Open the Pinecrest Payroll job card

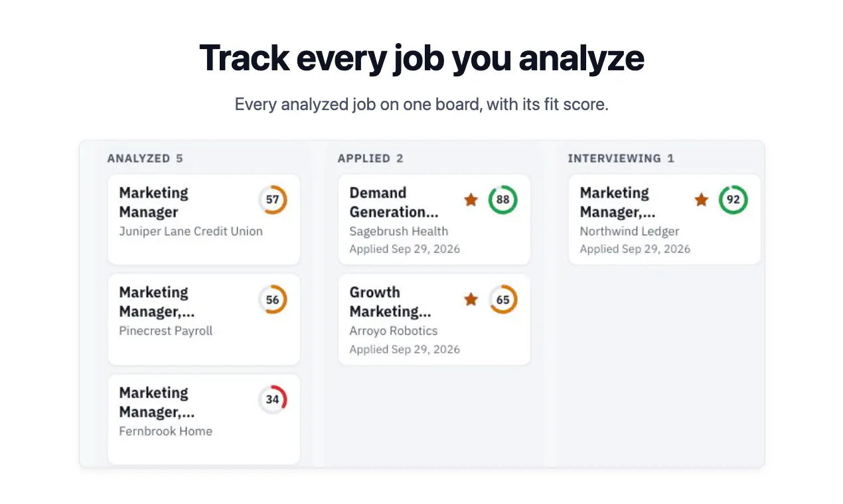click(204, 320)
